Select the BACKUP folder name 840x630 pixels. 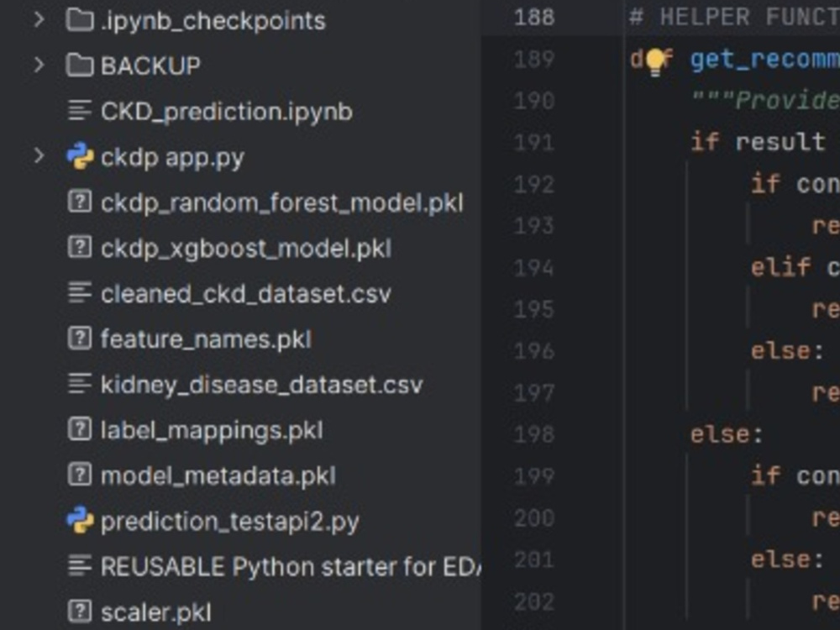pos(150,66)
